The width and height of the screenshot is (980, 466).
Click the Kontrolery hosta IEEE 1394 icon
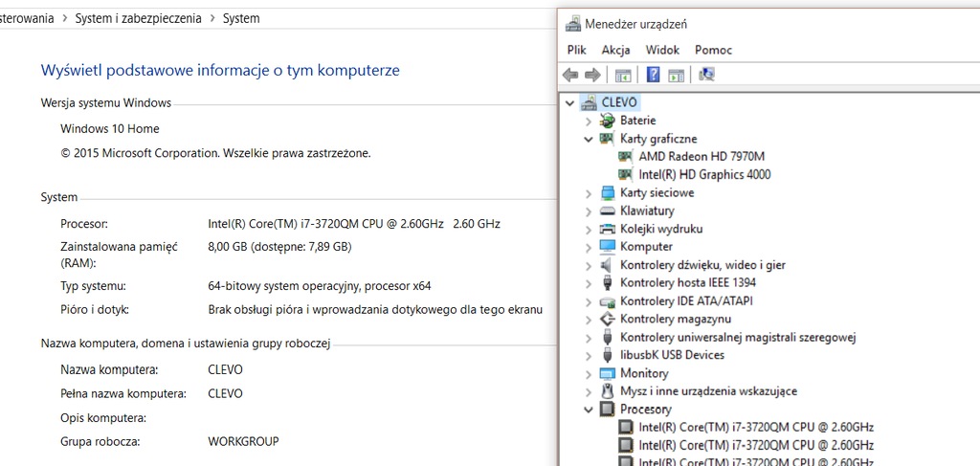pos(607,282)
